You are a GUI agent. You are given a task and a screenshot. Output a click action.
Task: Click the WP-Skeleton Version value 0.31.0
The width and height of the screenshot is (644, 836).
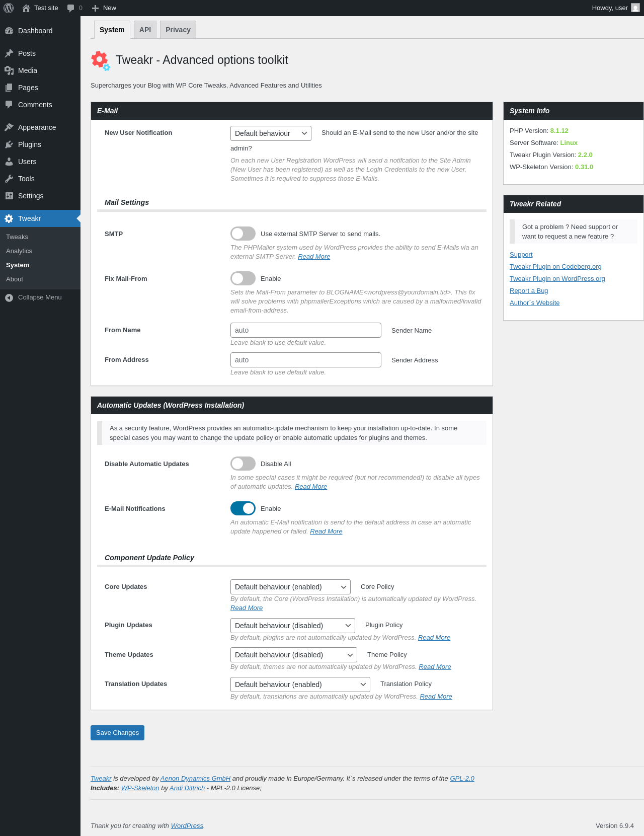click(584, 167)
